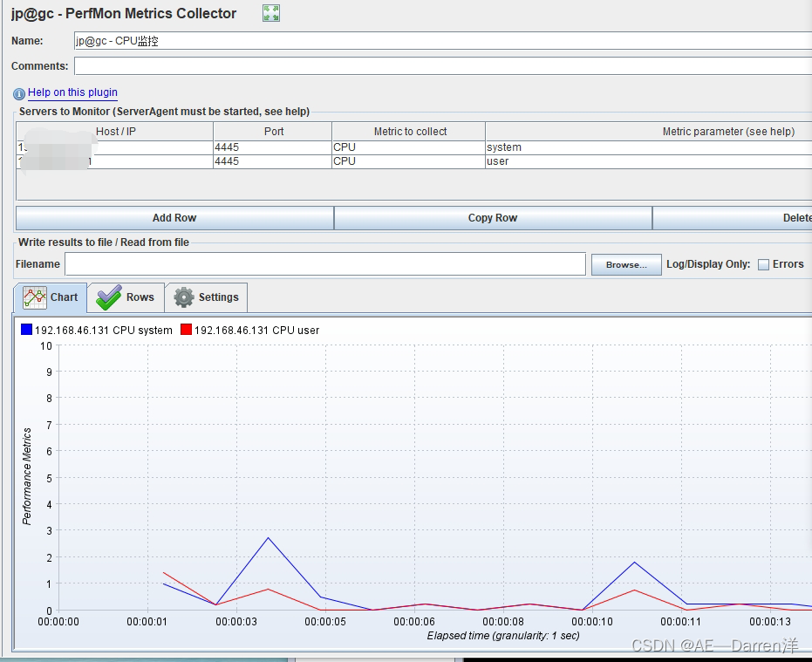Click the Metric parameter column header
Image resolution: width=812 pixels, height=662 pixels.
pos(648,132)
